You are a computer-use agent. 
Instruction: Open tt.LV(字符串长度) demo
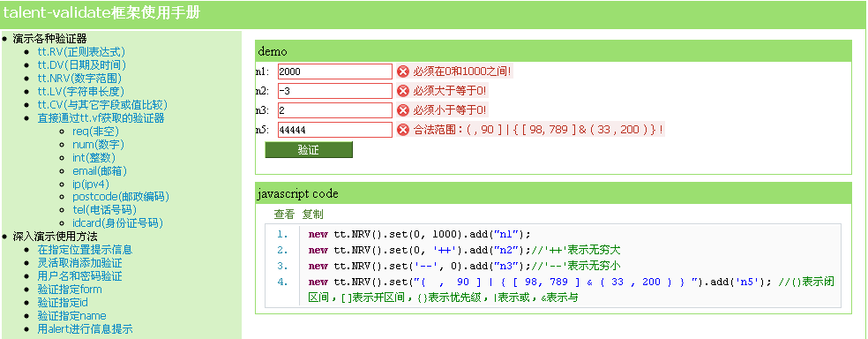pyautogui.click(x=81, y=92)
